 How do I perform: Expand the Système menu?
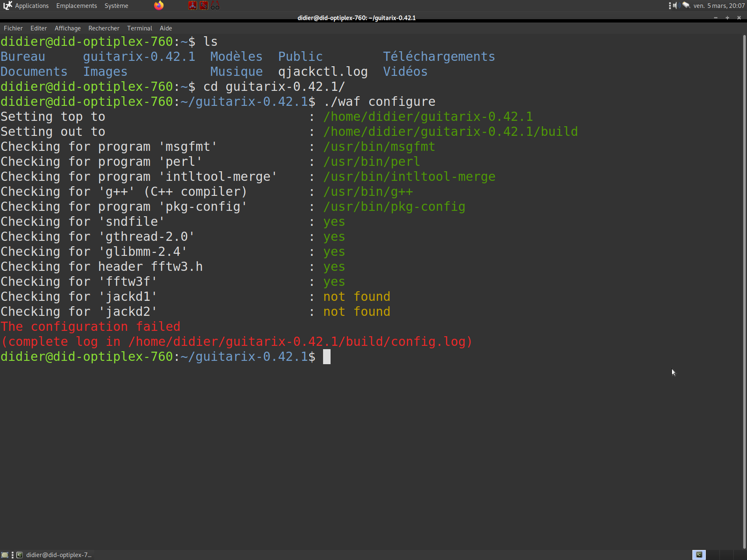(x=116, y=6)
